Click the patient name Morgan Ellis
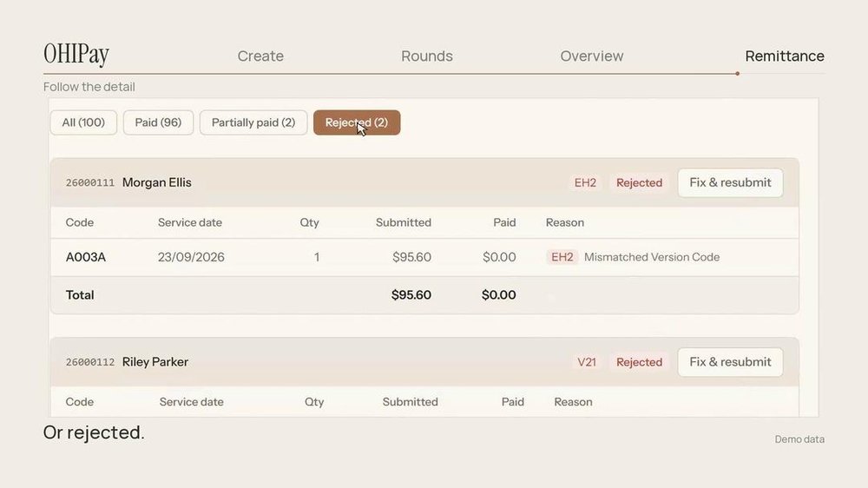 (x=156, y=183)
